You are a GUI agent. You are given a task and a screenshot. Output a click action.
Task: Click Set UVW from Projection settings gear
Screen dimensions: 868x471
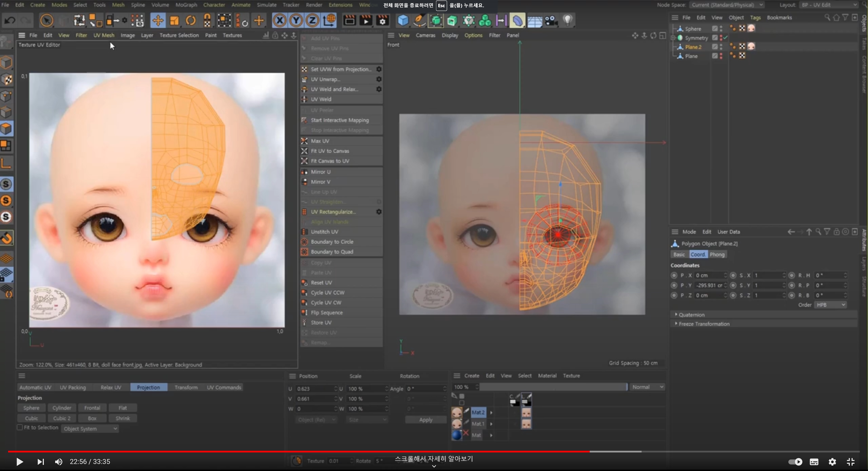coord(379,69)
